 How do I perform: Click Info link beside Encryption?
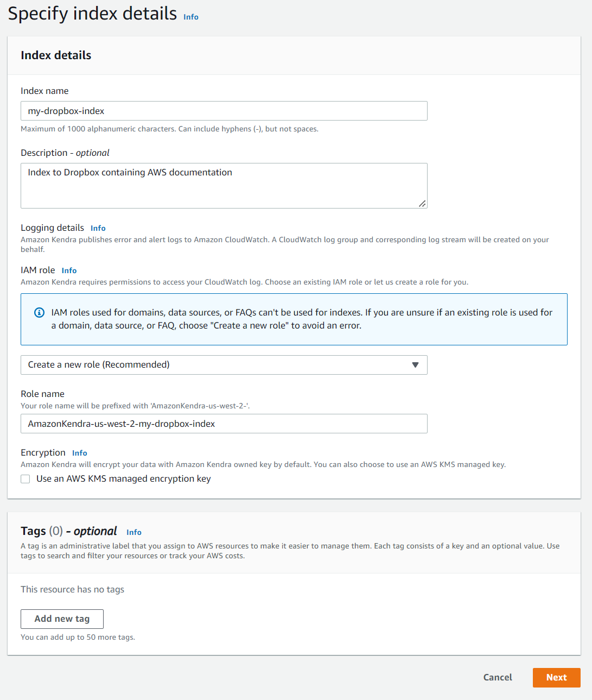point(80,453)
